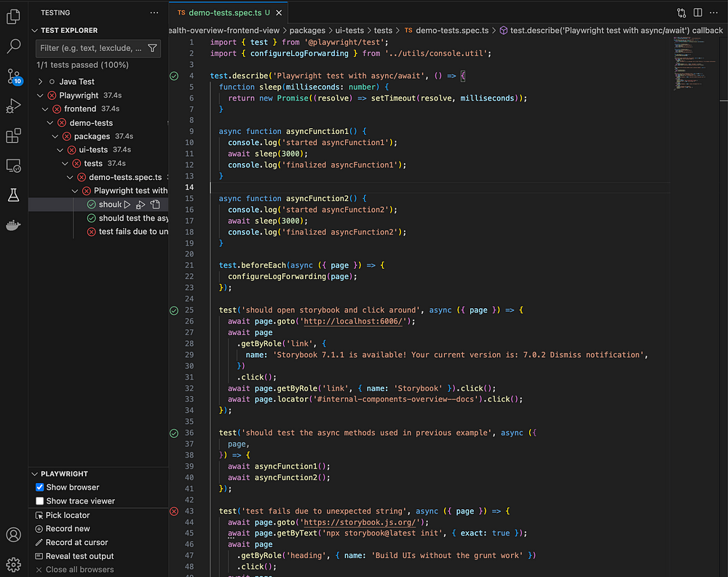The height and width of the screenshot is (577, 728).
Task: Open the Testing beaker view
Action: click(x=13, y=195)
